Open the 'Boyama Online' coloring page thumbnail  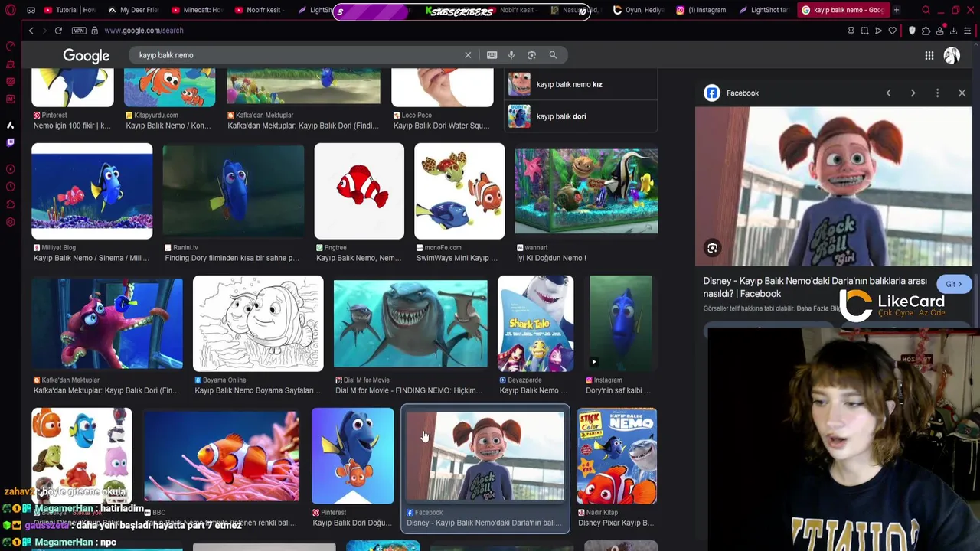point(258,324)
